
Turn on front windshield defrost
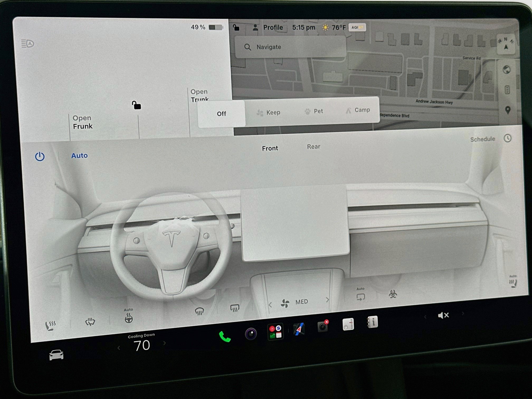[x=199, y=312]
